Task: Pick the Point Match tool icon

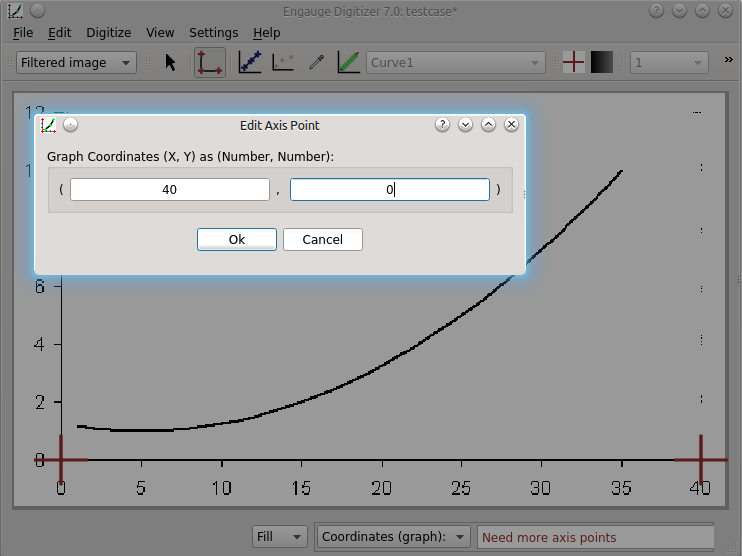Action: (284, 63)
